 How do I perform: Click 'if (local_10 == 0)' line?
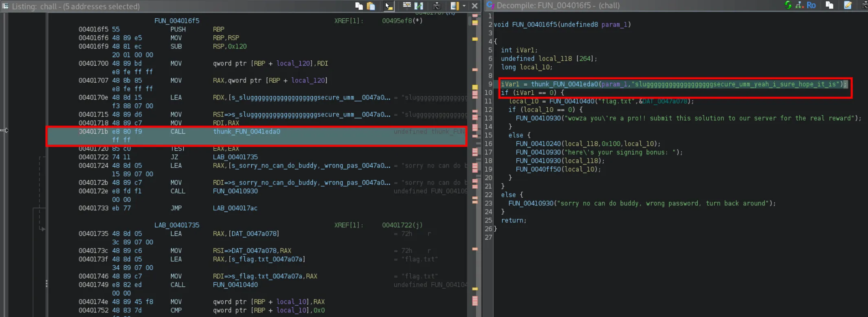(545, 110)
